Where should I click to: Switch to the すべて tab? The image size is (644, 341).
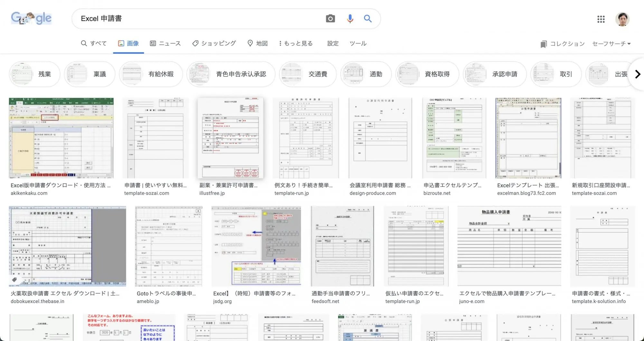[x=94, y=43]
